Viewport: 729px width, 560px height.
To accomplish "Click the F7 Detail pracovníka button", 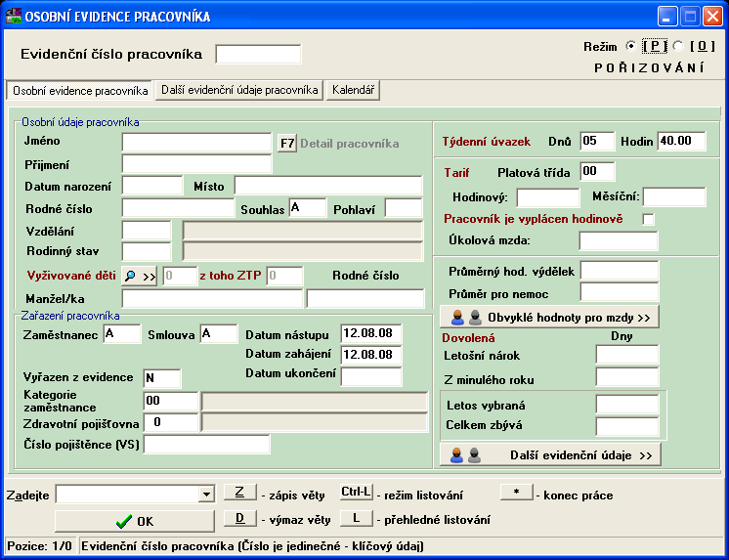I will [x=287, y=144].
